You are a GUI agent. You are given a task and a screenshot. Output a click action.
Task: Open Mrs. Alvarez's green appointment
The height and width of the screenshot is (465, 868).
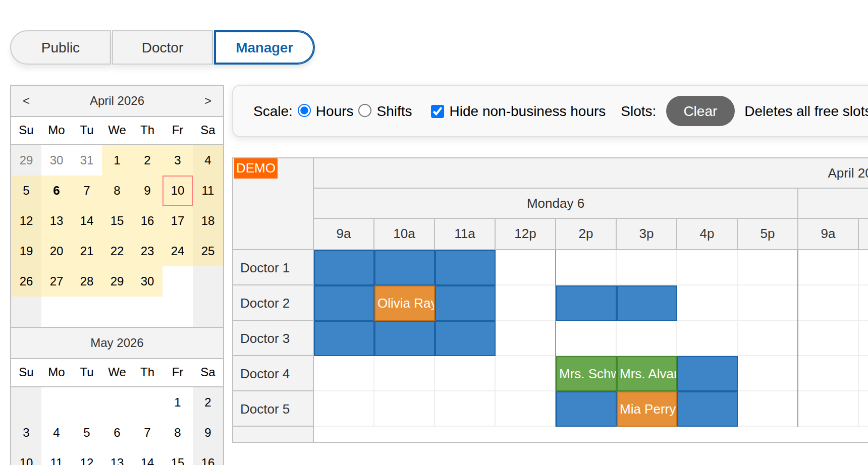(x=646, y=374)
